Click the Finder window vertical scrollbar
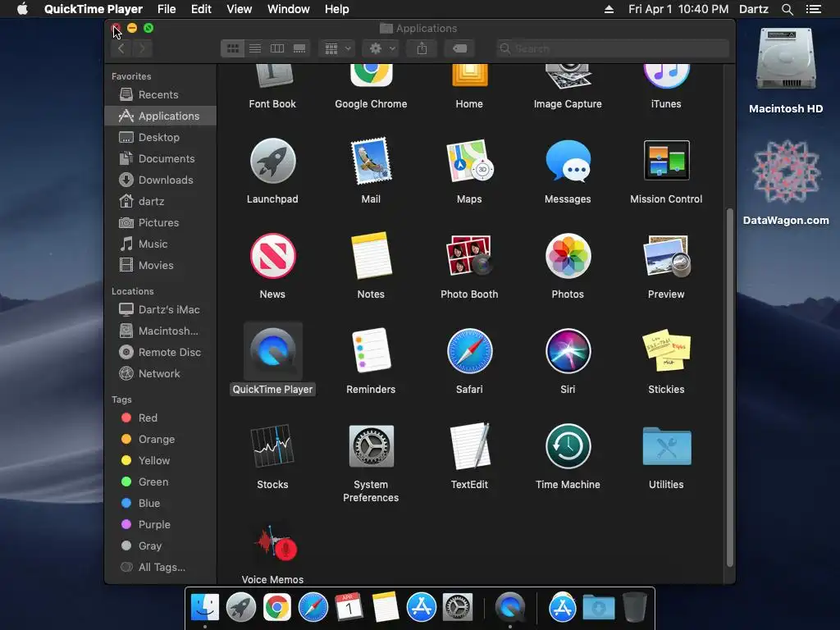This screenshot has height=630, width=840. tap(729, 388)
